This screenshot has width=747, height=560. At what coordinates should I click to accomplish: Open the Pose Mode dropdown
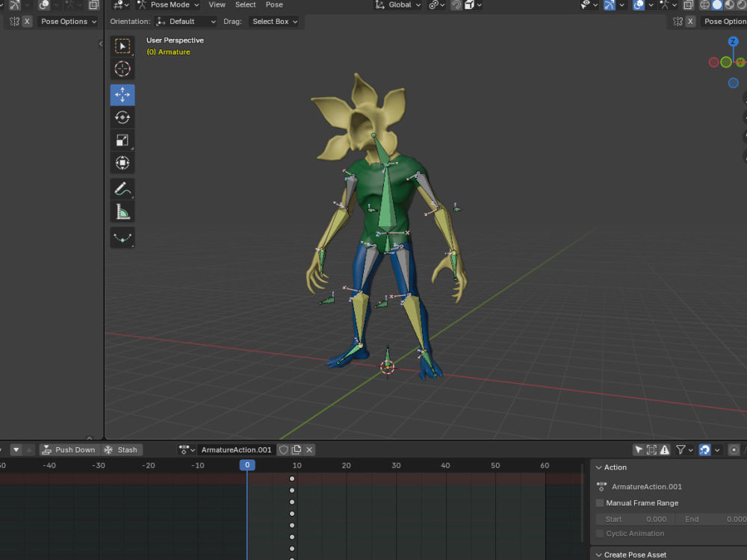click(168, 4)
